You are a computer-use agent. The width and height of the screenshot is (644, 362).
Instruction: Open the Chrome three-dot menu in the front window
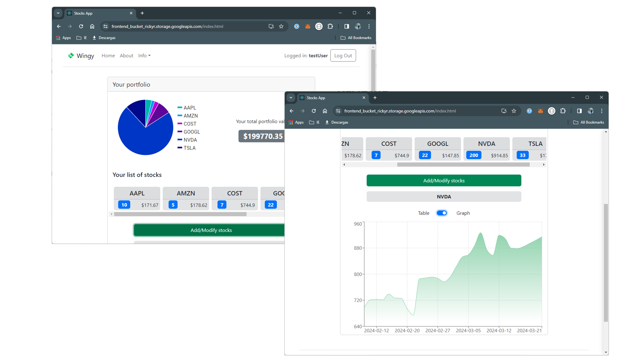602,111
